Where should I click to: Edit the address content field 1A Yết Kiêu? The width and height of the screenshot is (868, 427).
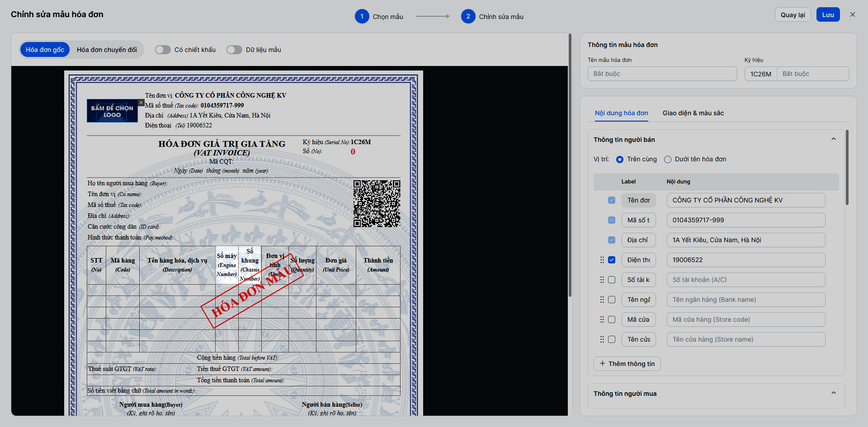pos(746,240)
